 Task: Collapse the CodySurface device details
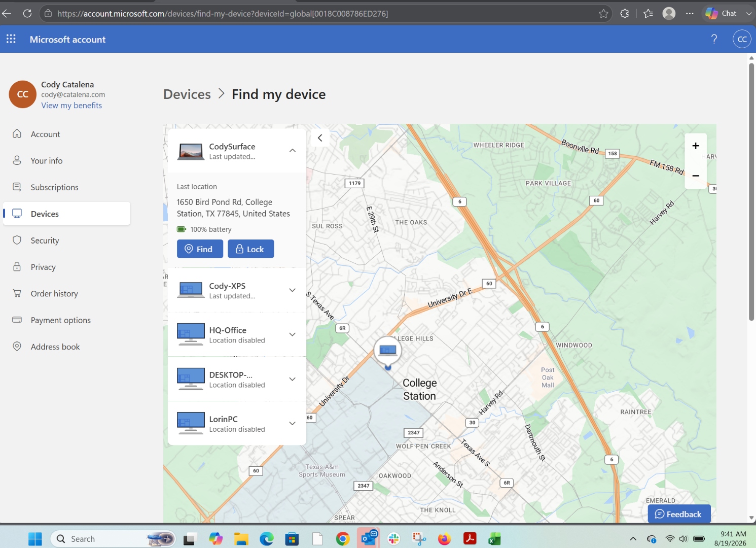click(293, 151)
